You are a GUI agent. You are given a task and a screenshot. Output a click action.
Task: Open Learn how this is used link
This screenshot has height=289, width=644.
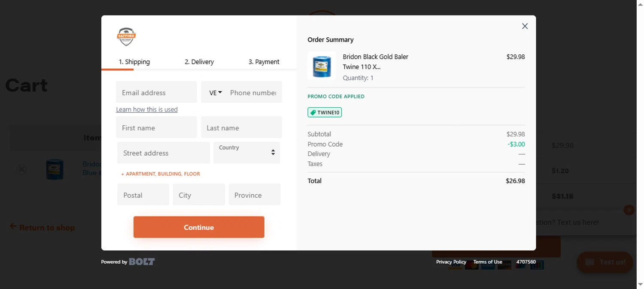[x=147, y=109]
